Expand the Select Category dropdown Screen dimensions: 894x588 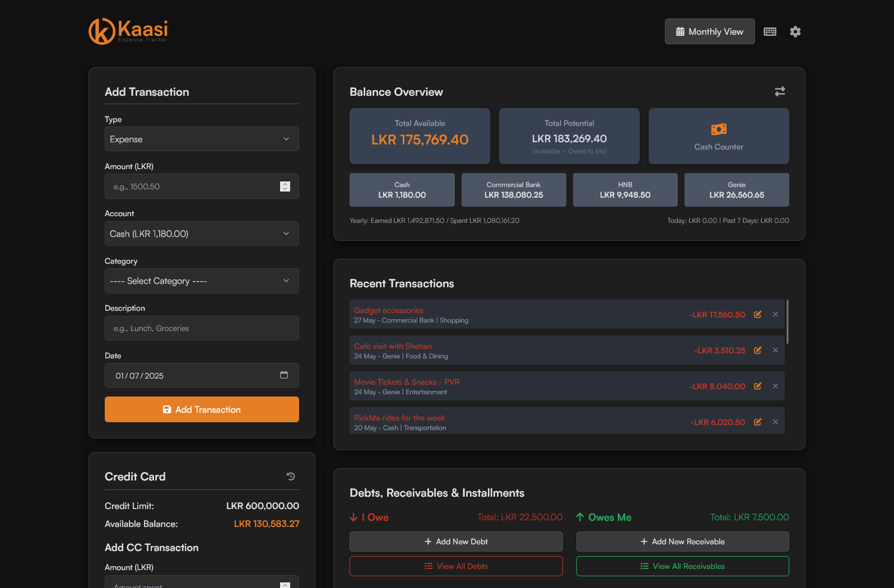(x=202, y=281)
